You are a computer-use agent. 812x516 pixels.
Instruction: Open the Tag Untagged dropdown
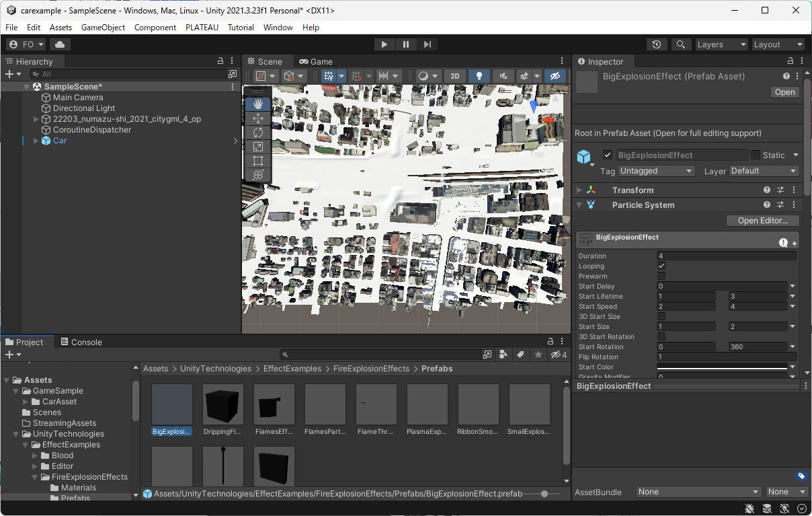click(x=656, y=171)
